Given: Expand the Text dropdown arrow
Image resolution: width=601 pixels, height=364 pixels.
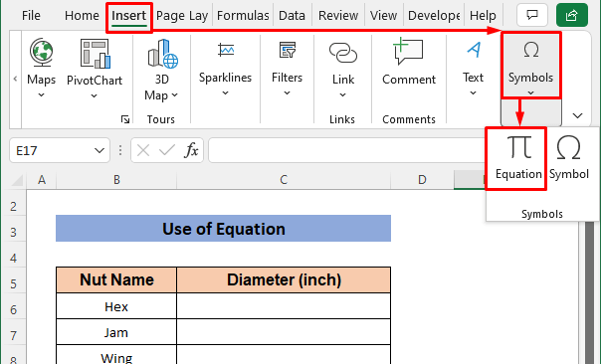Looking at the screenshot, I should (473, 92).
